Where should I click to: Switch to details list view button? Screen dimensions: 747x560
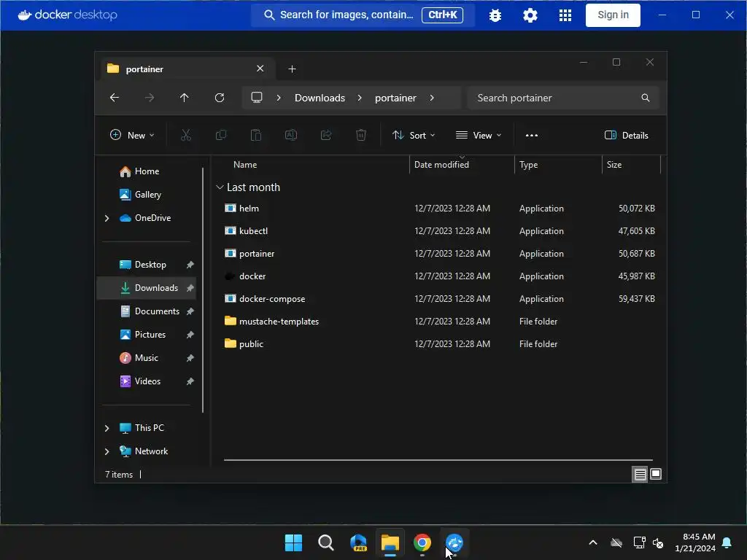[x=640, y=474]
